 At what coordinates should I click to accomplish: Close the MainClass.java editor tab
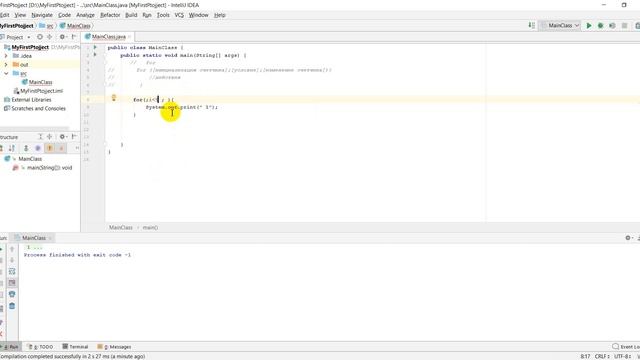point(129,37)
